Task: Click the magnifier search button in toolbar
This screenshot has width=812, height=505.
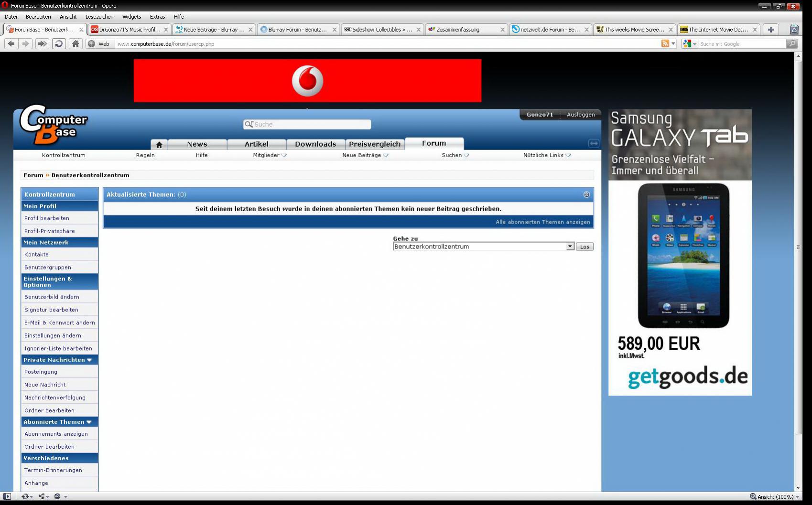Action: tap(792, 43)
